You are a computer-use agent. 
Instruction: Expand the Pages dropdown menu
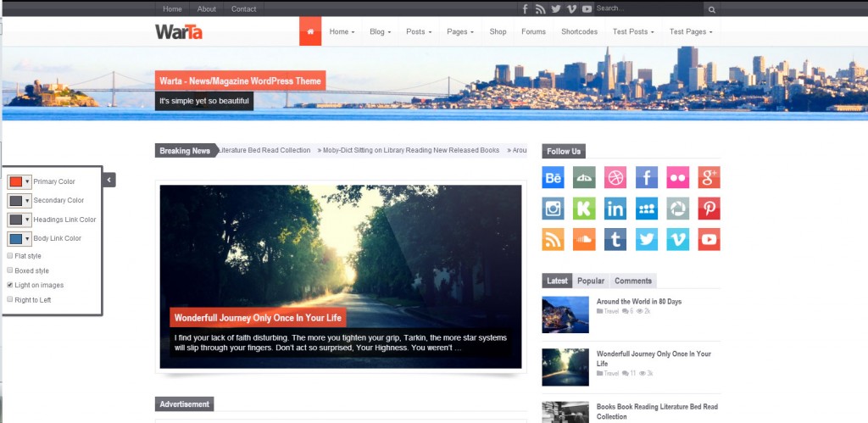coord(460,31)
